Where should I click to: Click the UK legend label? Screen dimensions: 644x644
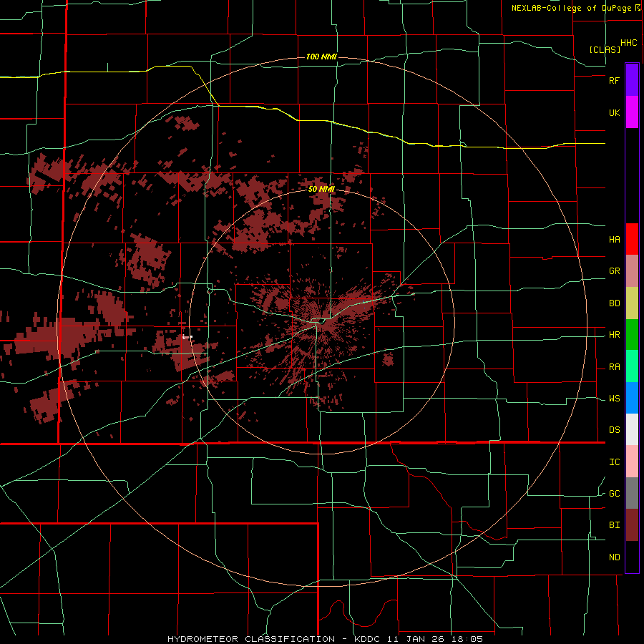point(614,113)
